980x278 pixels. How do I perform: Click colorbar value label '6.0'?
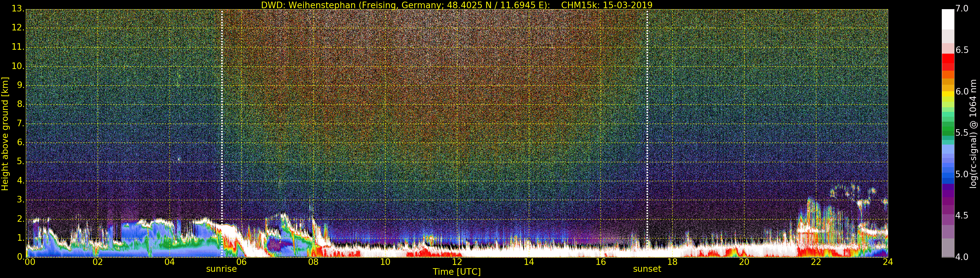[x=962, y=91]
